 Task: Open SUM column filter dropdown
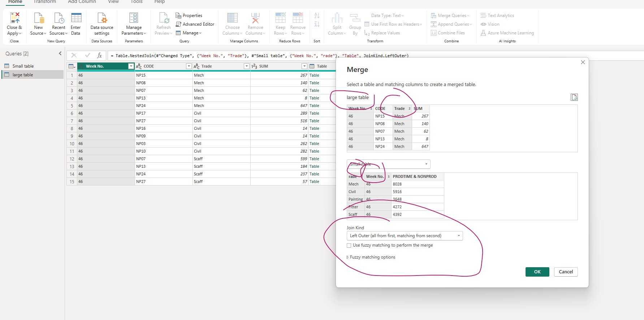pyautogui.click(x=304, y=66)
